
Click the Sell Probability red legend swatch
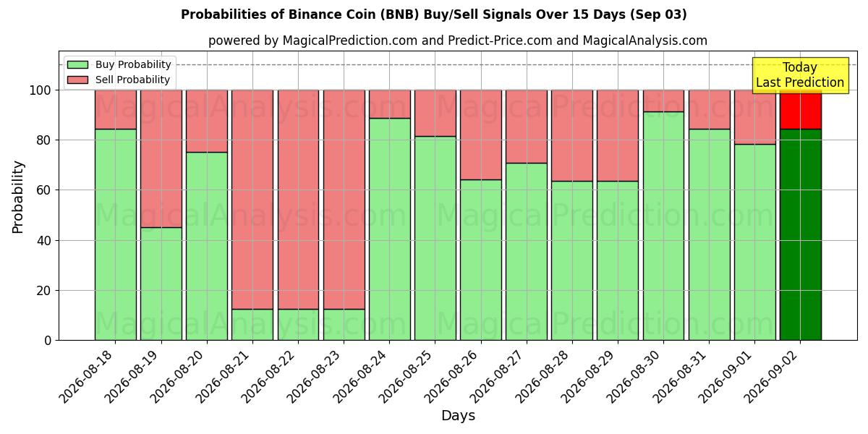tap(77, 80)
